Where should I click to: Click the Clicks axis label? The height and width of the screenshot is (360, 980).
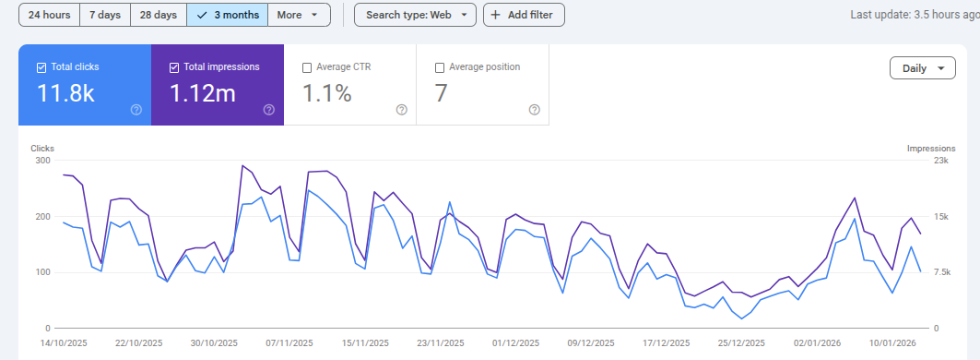pyautogui.click(x=42, y=149)
